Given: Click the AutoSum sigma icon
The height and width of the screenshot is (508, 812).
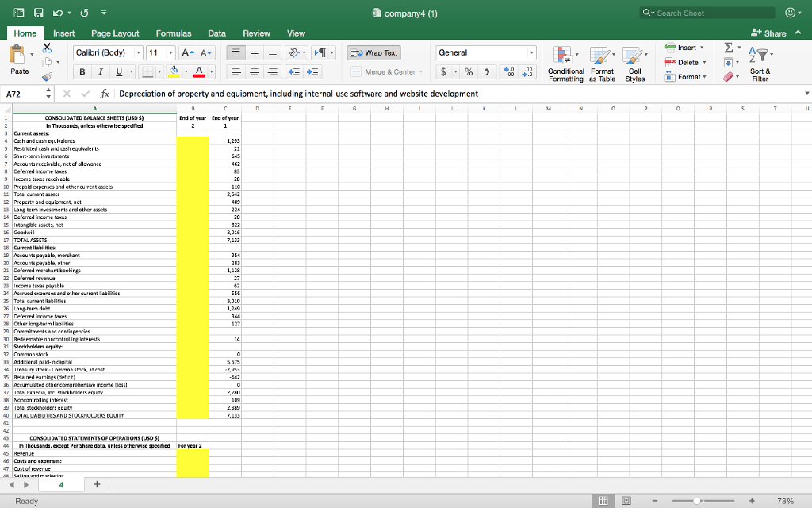Looking at the screenshot, I should coord(729,48).
